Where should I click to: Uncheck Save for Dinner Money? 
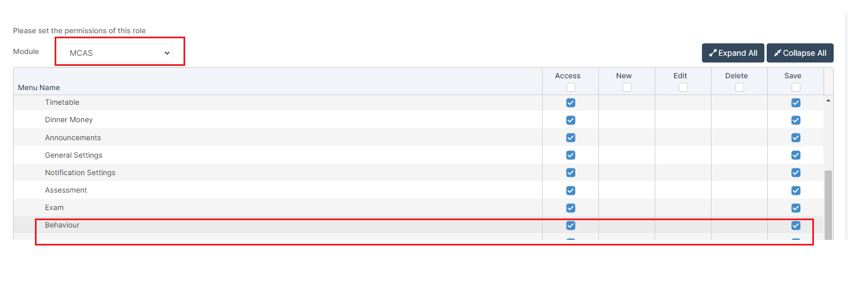click(796, 120)
